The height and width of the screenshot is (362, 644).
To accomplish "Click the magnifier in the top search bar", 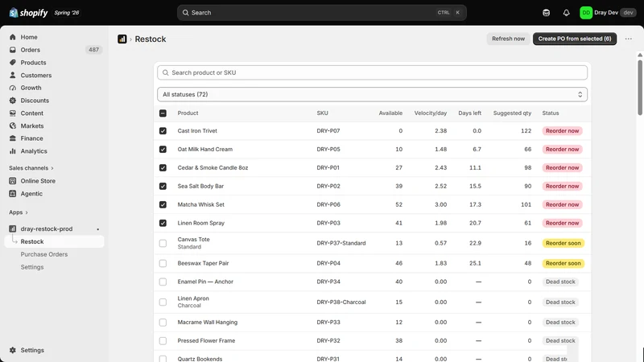I will [186, 13].
